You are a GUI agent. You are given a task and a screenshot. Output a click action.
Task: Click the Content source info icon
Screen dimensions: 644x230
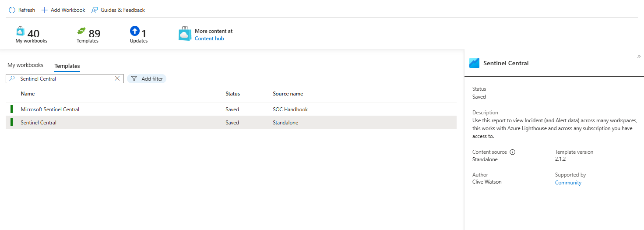pyautogui.click(x=513, y=152)
